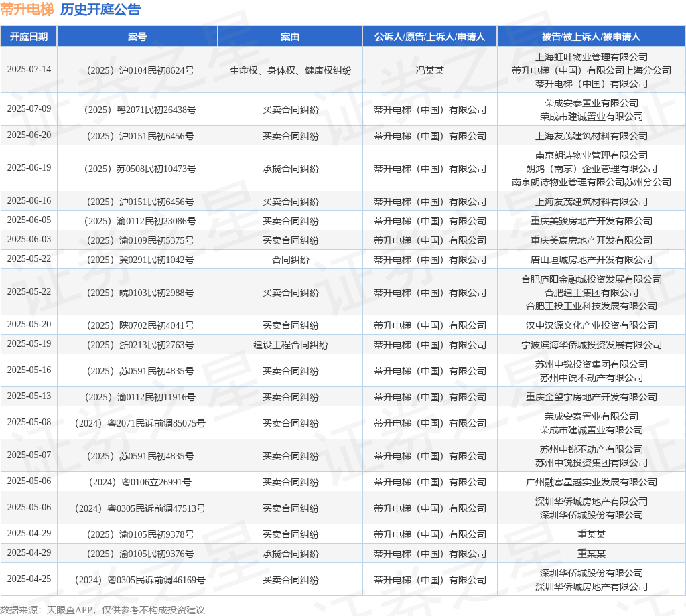Image resolution: width=686 pixels, height=616 pixels.
Task: Click the date cell 2025-07-14
Action: coord(29,70)
